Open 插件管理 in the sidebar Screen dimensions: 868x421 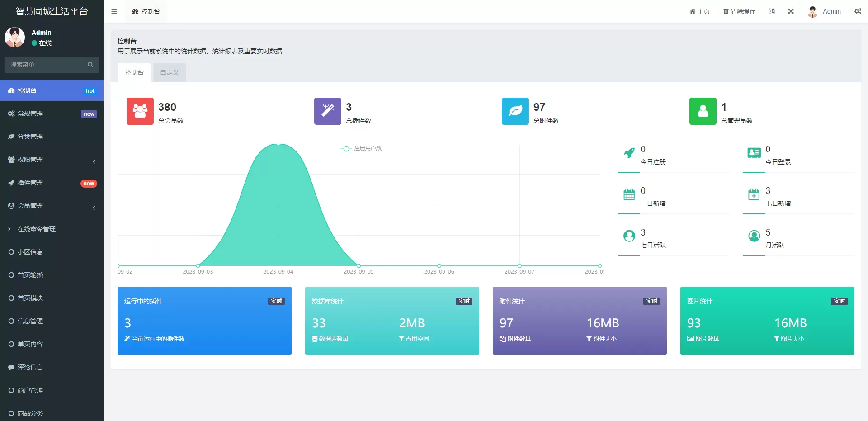point(52,183)
